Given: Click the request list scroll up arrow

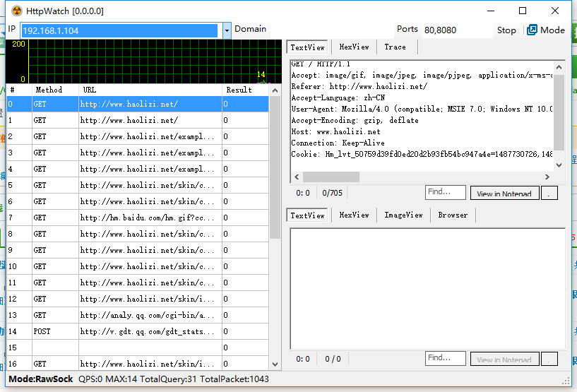Looking at the screenshot, I should click(x=275, y=90).
